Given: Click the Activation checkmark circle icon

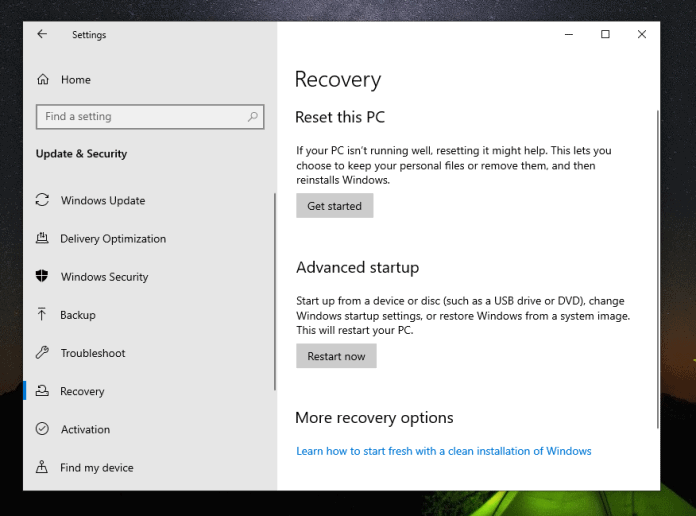Looking at the screenshot, I should point(42,429).
